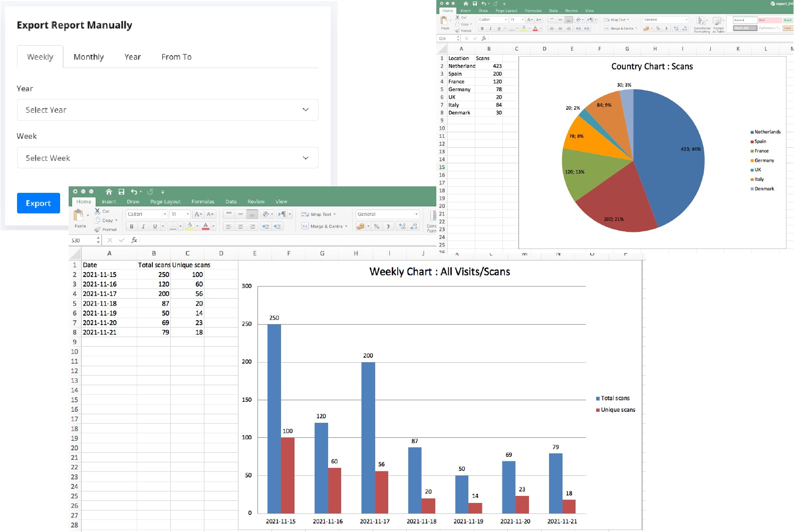Click the Home icon in weekly chart window's title bar
The height and width of the screenshot is (532, 794).
click(x=109, y=192)
